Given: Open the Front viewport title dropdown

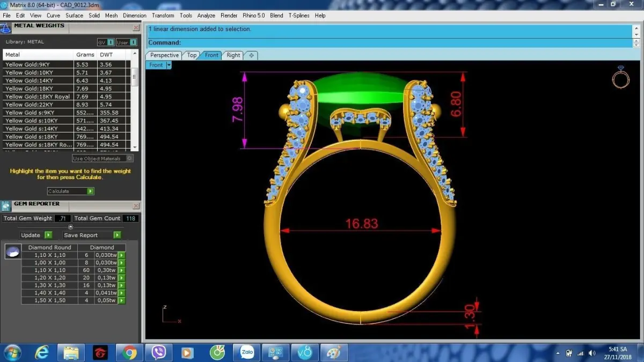Looking at the screenshot, I should pyautogui.click(x=169, y=65).
